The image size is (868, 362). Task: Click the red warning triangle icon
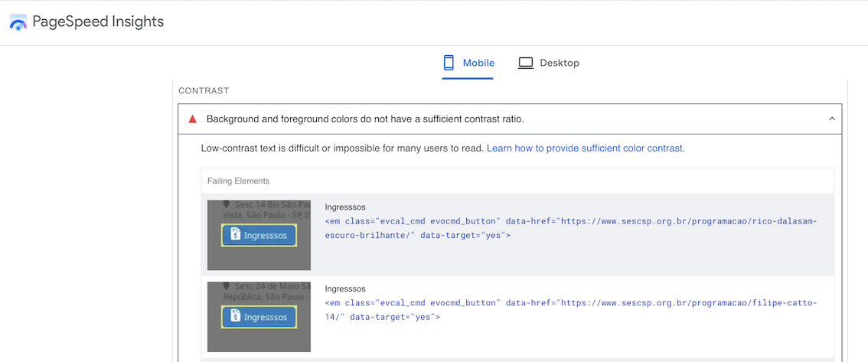tap(193, 119)
